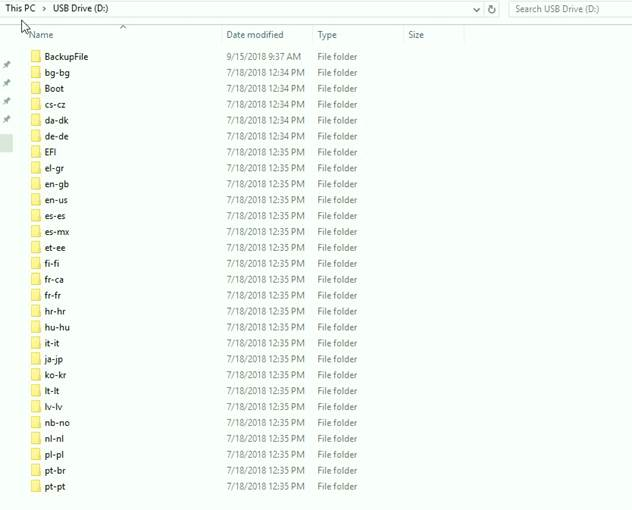632x510 pixels.
Task: Go to This PC in the breadcrumb
Action: point(21,8)
